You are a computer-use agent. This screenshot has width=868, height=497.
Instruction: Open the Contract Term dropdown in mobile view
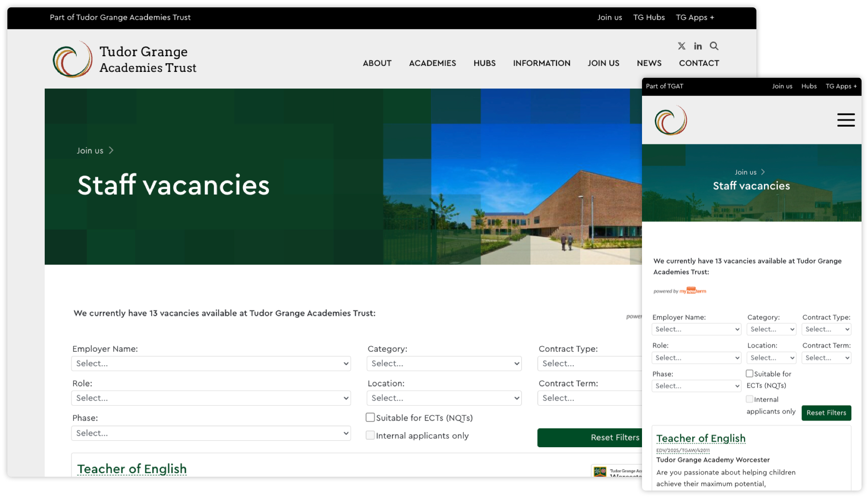click(826, 358)
